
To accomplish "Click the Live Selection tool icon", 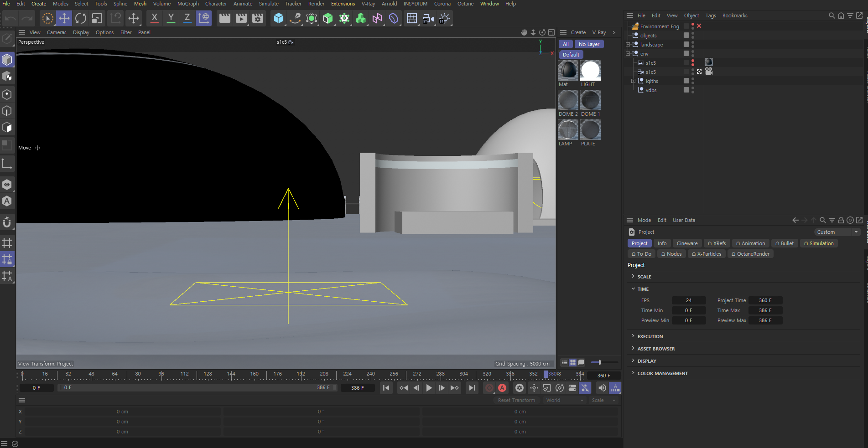I will point(47,18).
